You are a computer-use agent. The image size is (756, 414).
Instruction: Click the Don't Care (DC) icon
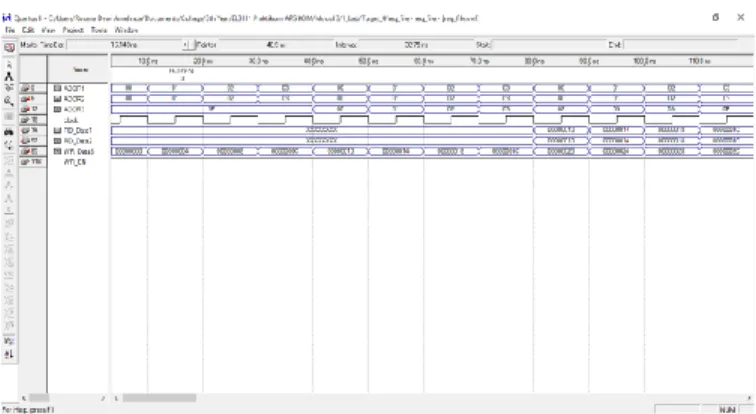tap(9, 262)
